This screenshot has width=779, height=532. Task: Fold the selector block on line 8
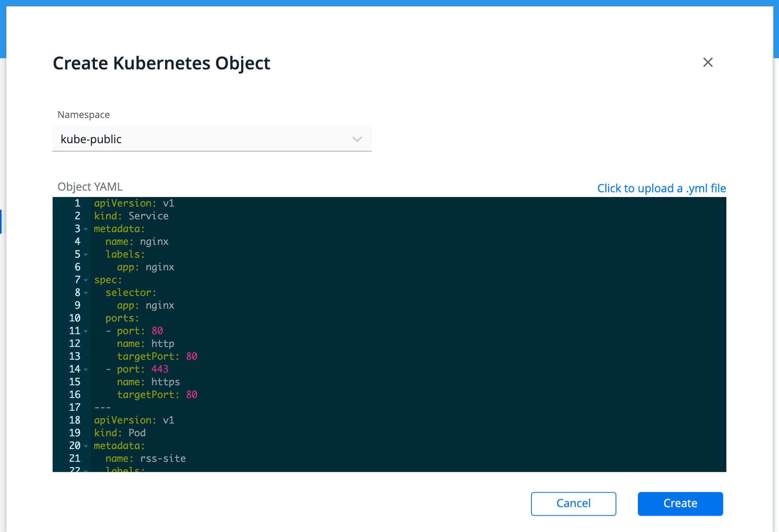[86, 293]
